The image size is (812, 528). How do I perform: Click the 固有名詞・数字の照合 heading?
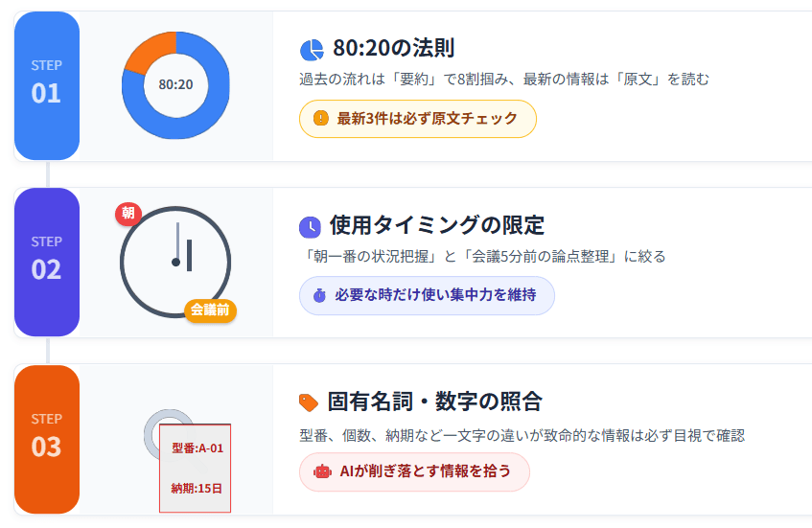(x=434, y=402)
